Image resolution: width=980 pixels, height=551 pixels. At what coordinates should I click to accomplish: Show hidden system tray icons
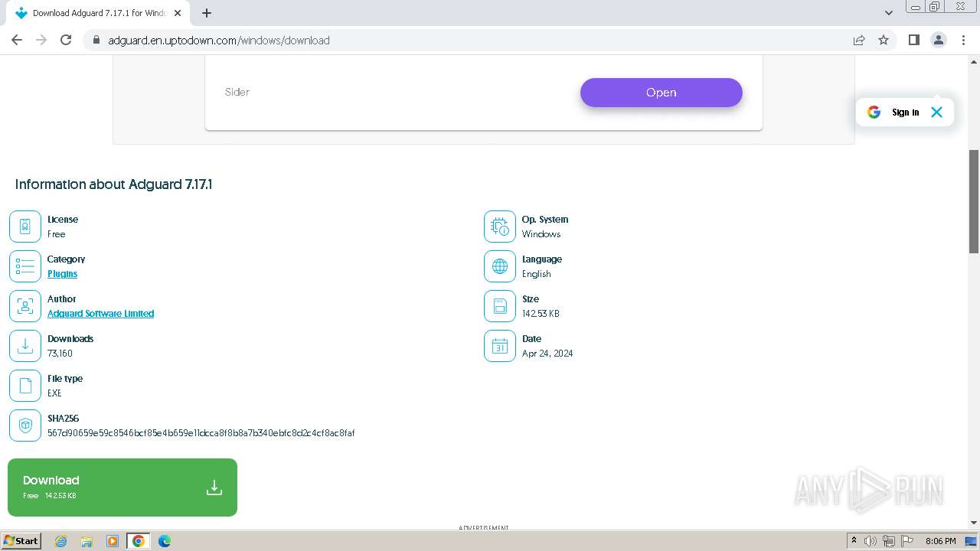854,541
